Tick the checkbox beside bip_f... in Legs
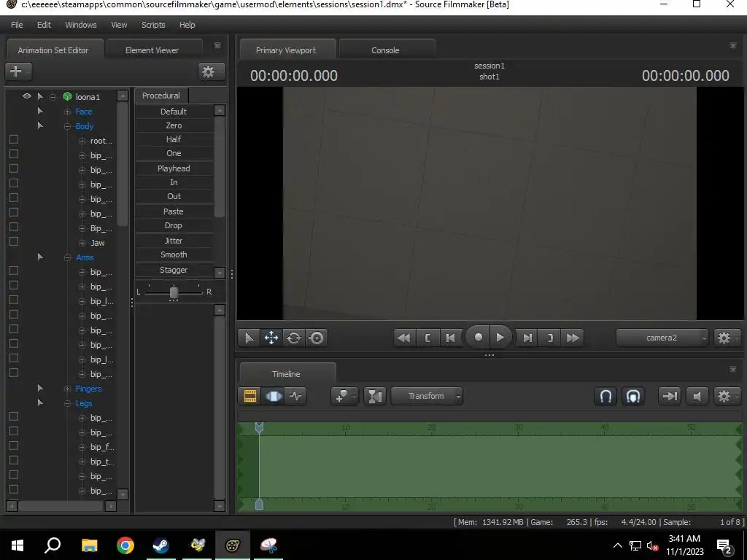This screenshot has height=560, width=747. point(14,446)
